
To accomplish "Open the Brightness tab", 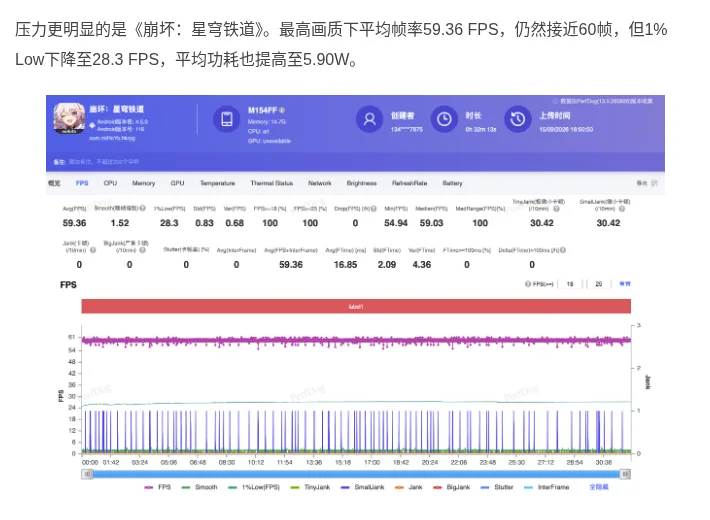I will [x=361, y=183].
